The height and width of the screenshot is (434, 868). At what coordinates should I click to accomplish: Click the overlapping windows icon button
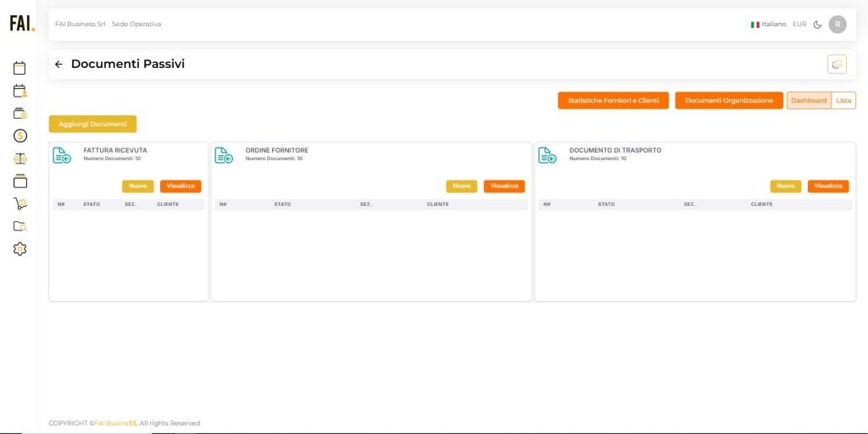click(837, 64)
